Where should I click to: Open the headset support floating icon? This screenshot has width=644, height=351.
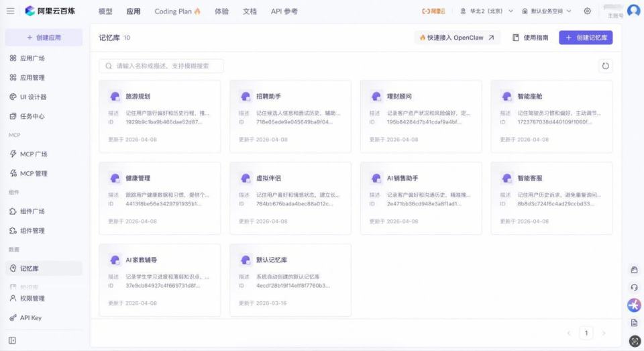pos(634,287)
